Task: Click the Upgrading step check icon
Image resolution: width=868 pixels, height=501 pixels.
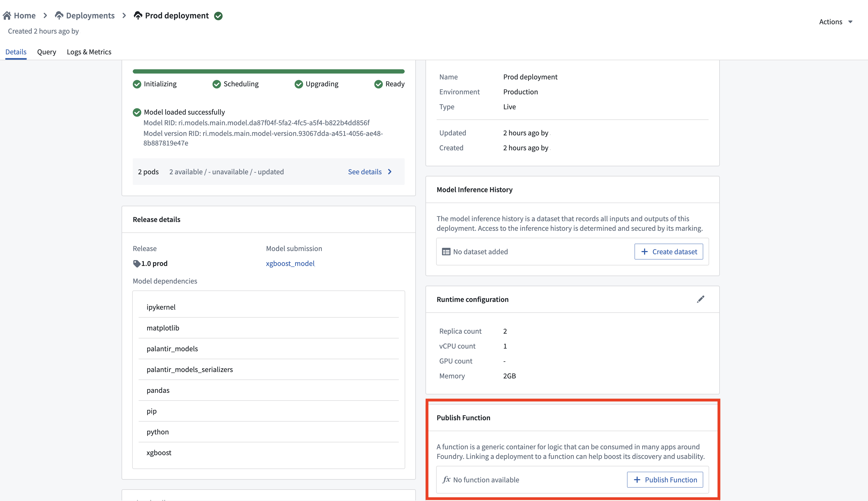Action: pos(299,84)
